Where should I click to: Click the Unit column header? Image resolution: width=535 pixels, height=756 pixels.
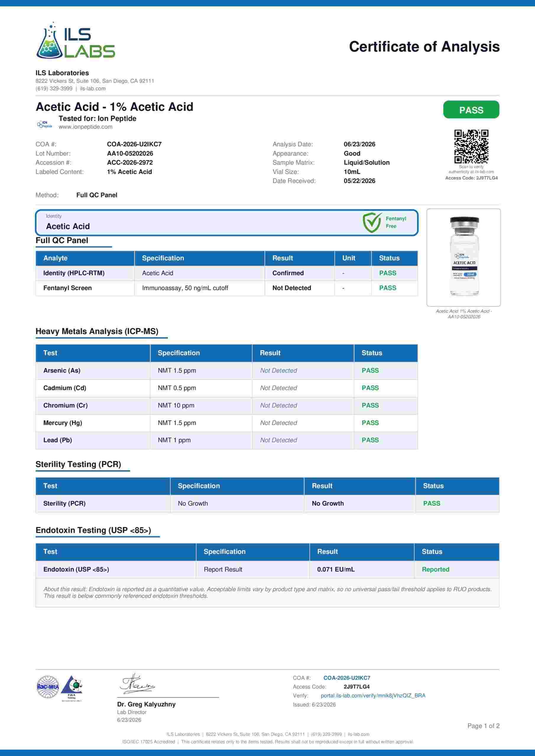[353, 258]
